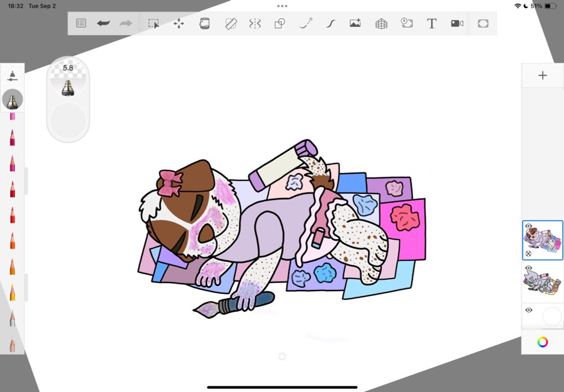Pick the peach colored pencil
The width and height of the screenshot is (564, 392).
(12, 344)
